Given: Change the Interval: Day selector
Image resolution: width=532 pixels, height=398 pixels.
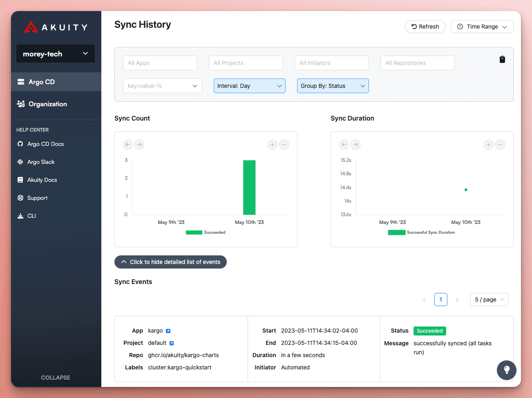Looking at the screenshot, I should 249,86.
